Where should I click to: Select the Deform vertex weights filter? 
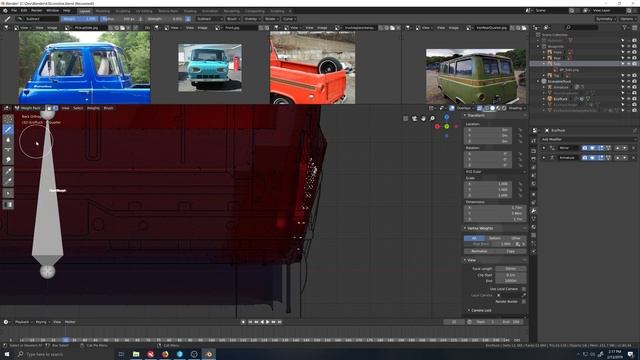pos(495,238)
